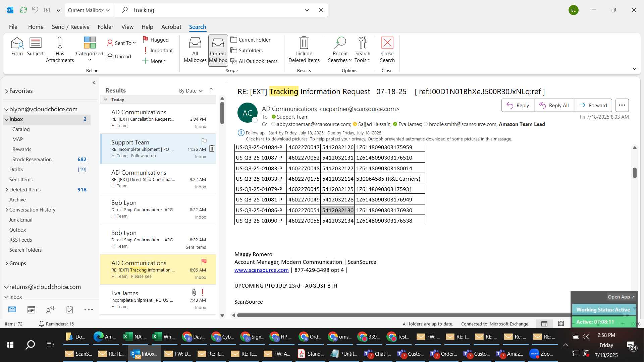Set scope to Current Folder

tap(251, 40)
